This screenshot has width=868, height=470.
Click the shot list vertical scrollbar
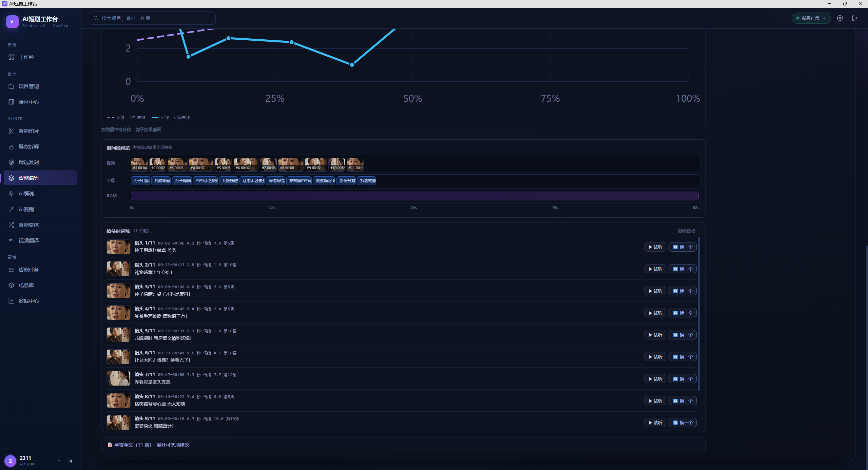pyautogui.click(x=699, y=314)
